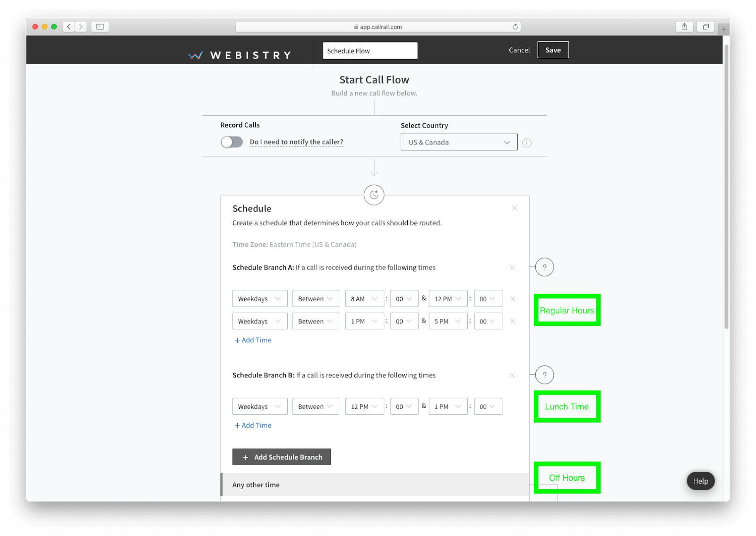
Task: Click the Safari back arrow button
Action: click(x=69, y=27)
